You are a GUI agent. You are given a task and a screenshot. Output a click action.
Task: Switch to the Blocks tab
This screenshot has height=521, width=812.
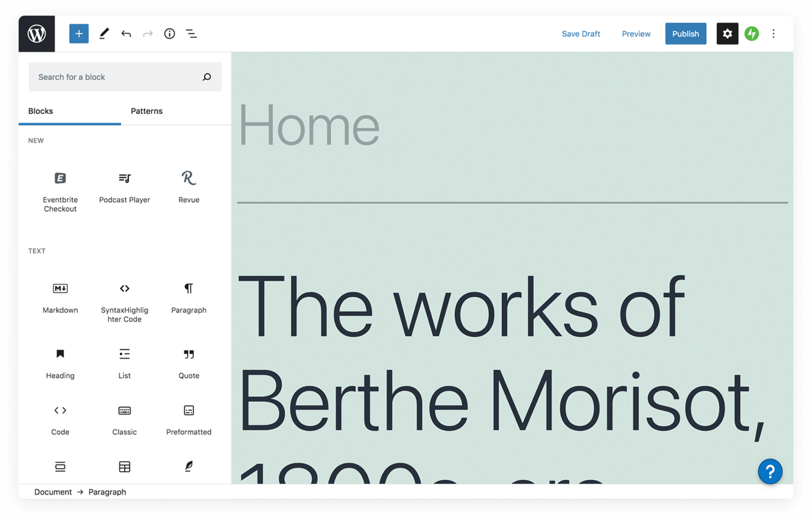(x=40, y=111)
